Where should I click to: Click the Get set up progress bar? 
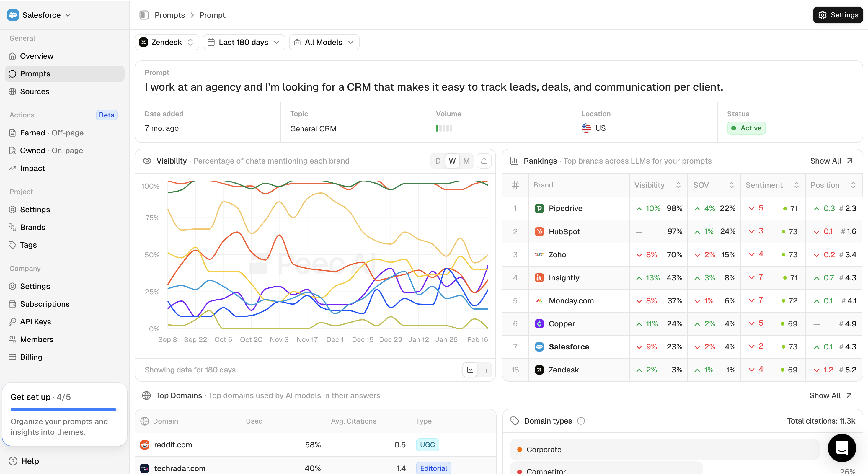click(x=63, y=409)
